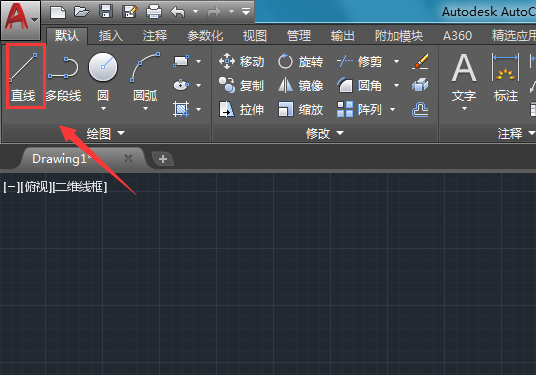Click the 缩放 scale tool
The image size is (536, 375).
pyautogui.click(x=300, y=109)
